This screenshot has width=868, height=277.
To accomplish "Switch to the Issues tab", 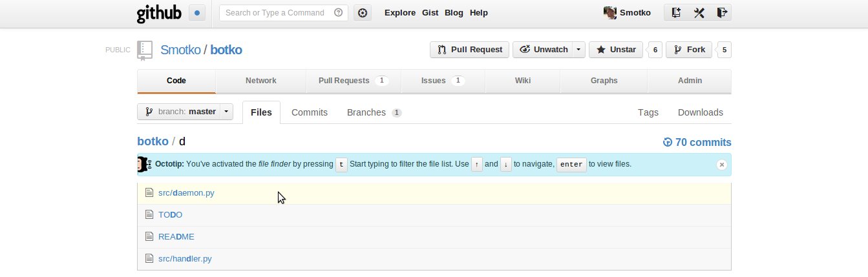I will [x=443, y=81].
